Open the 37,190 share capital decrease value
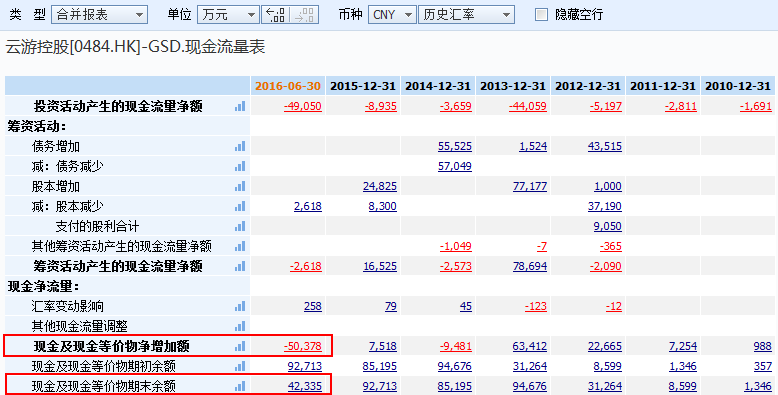 coord(605,206)
